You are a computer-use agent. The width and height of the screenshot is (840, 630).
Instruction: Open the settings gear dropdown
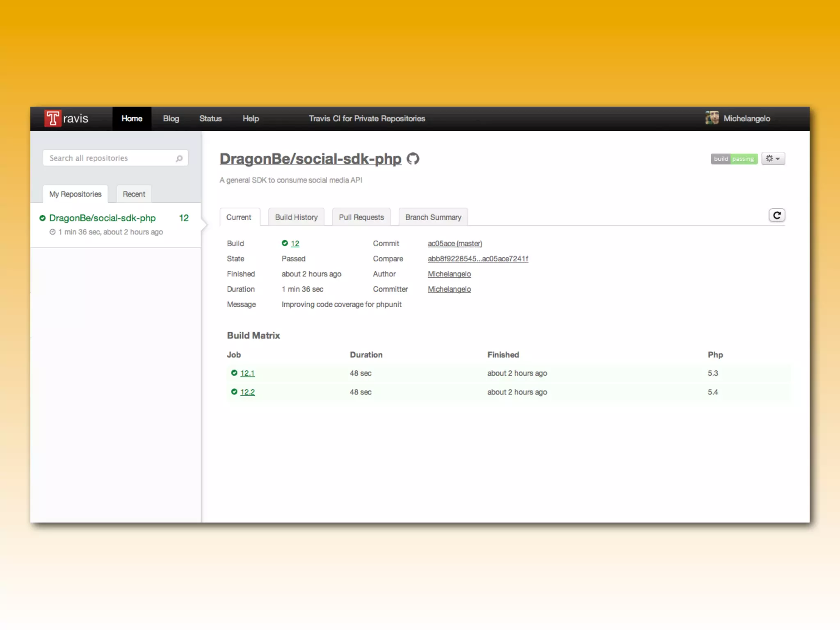[x=773, y=159]
